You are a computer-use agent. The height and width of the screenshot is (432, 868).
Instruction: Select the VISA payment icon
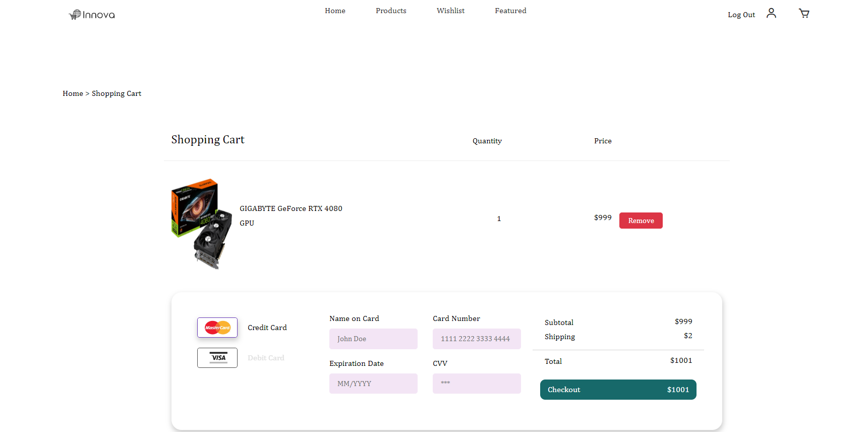(217, 358)
